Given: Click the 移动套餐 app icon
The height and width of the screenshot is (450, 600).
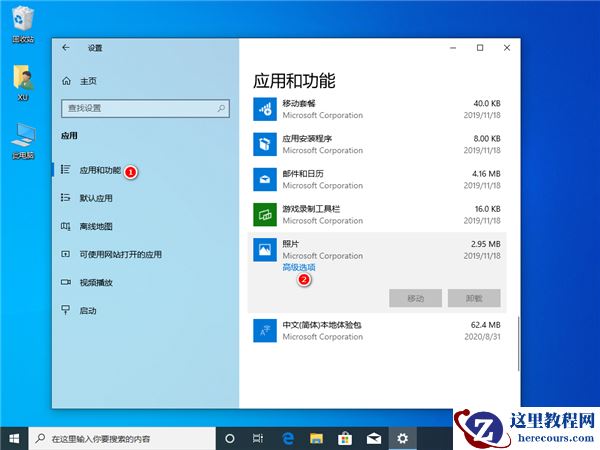Looking at the screenshot, I should coord(265,109).
